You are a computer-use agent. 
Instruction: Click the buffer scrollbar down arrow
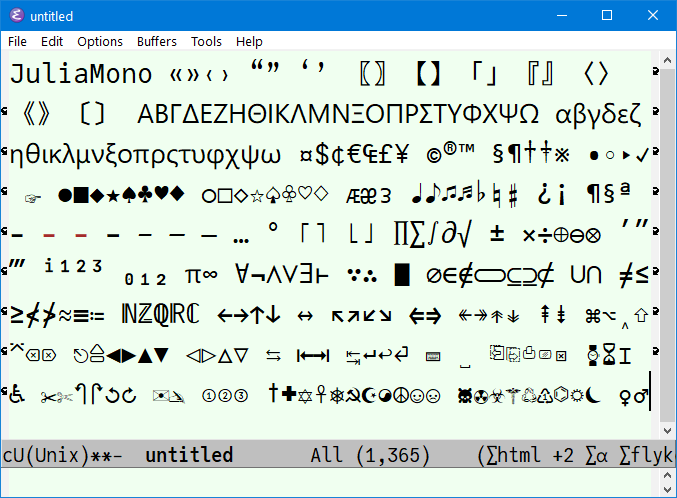(667, 431)
